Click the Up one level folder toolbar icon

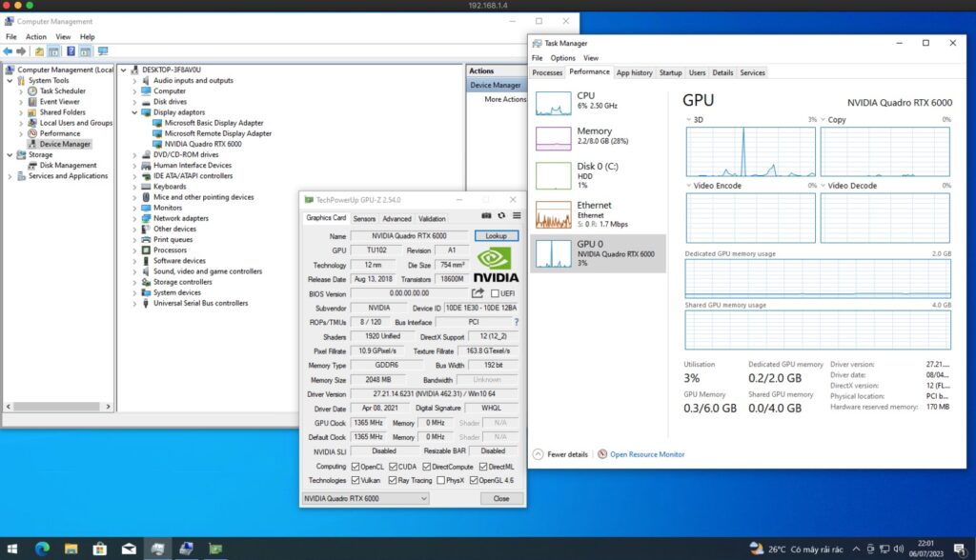pyautogui.click(x=39, y=51)
